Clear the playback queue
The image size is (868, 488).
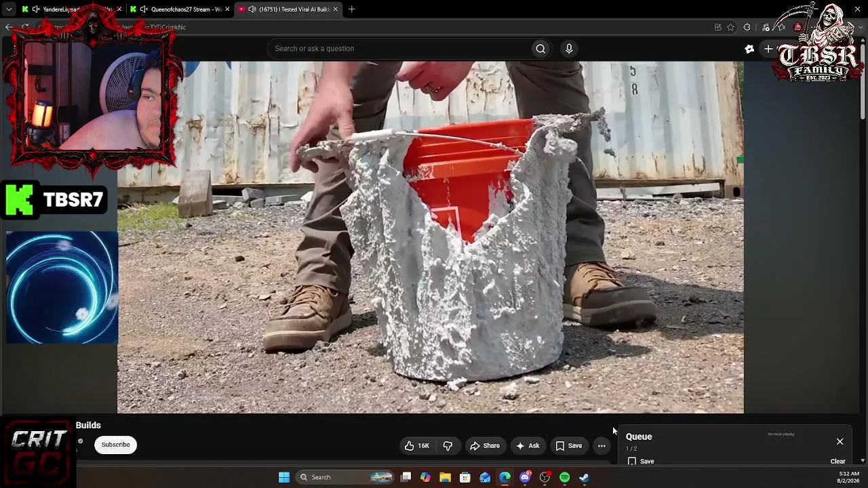[x=837, y=461]
